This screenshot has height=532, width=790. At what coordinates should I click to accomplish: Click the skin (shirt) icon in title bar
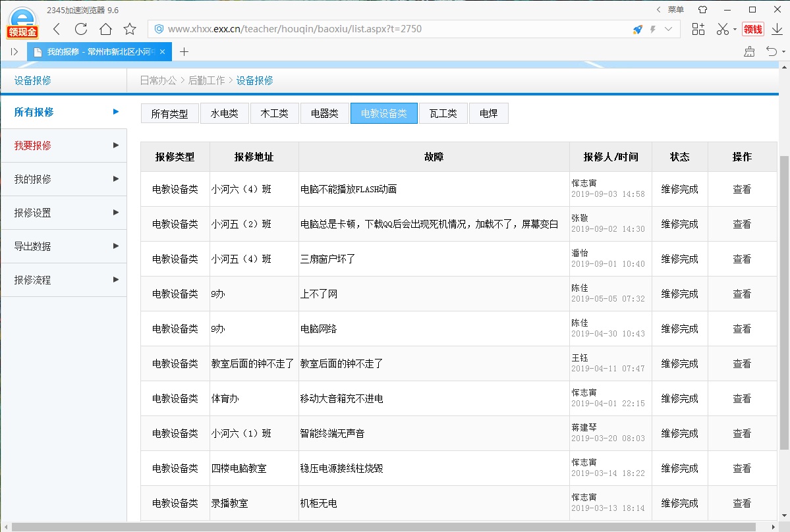tap(702, 10)
